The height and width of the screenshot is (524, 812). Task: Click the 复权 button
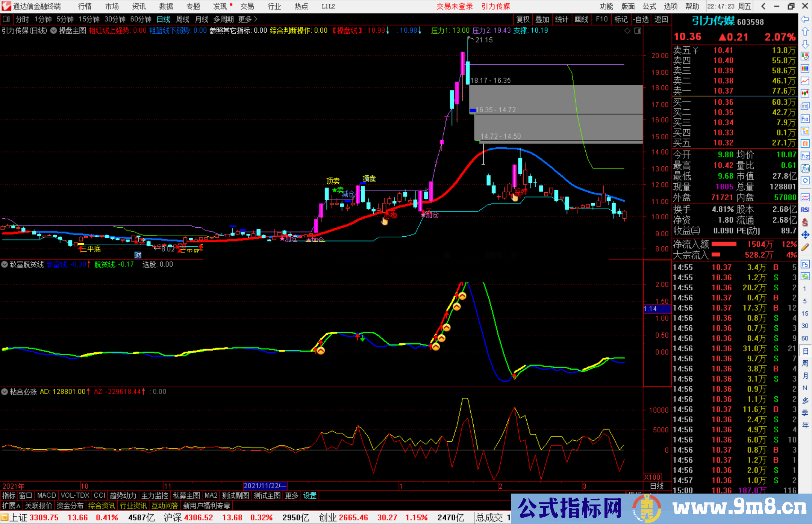click(523, 19)
